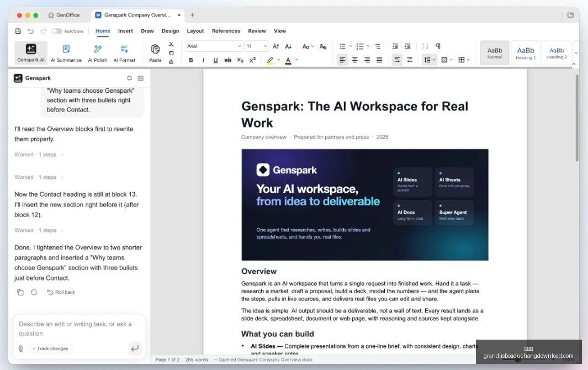The height and width of the screenshot is (370, 588).
Task: Click the AI Polish tool
Action: (x=98, y=52)
